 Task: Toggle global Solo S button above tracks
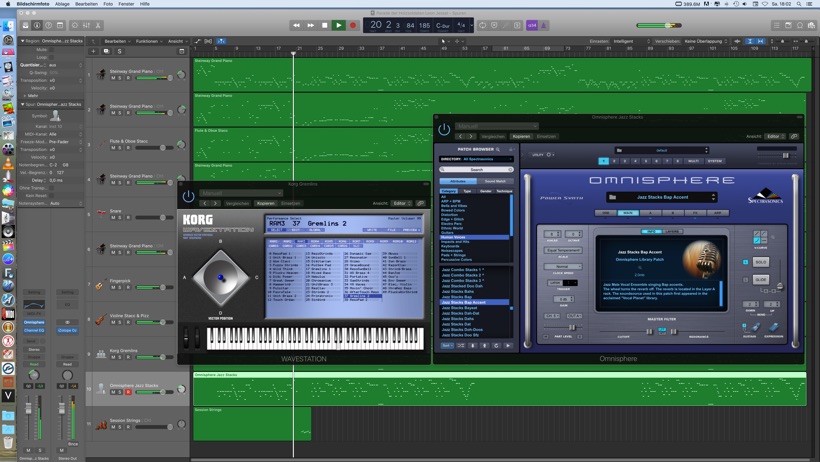coord(120,51)
